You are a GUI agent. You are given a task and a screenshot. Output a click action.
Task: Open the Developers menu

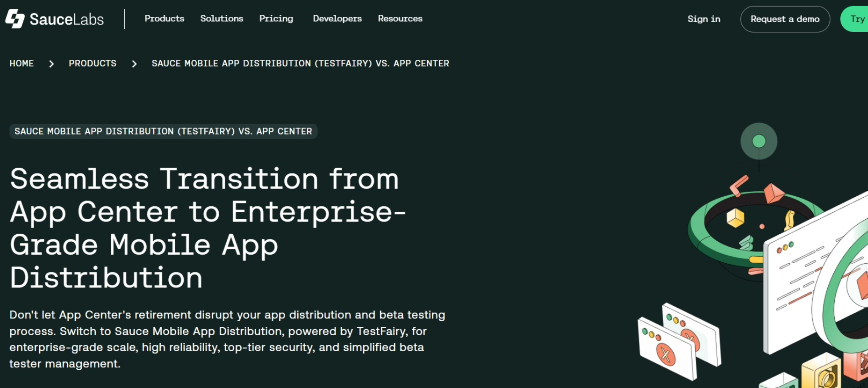(337, 19)
